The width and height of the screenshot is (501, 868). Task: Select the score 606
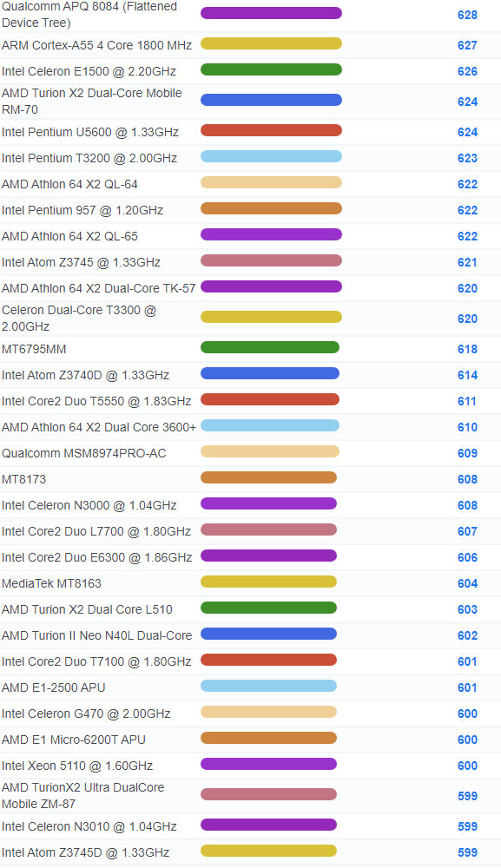point(467,557)
